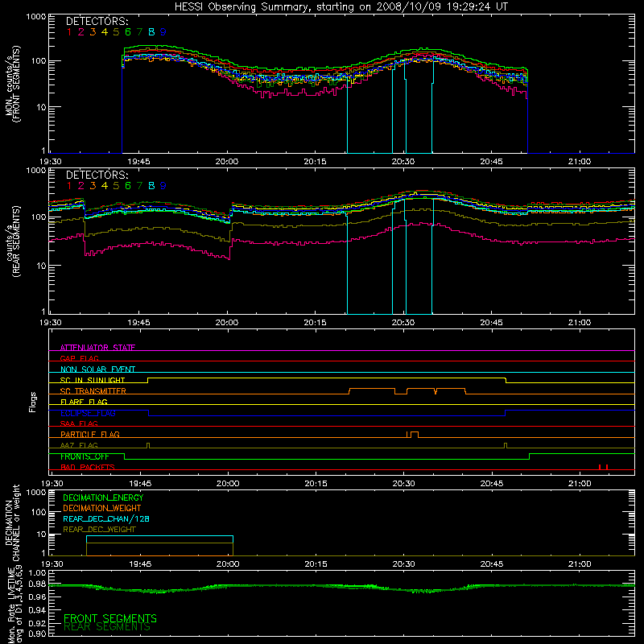Click the DECIMATION_ENERGY legend entry

tap(103, 497)
